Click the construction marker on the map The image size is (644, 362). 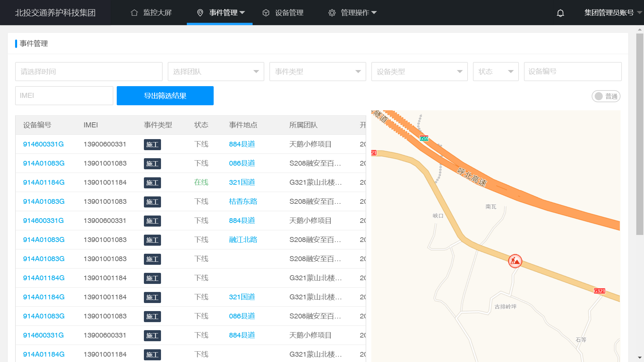pos(515,261)
